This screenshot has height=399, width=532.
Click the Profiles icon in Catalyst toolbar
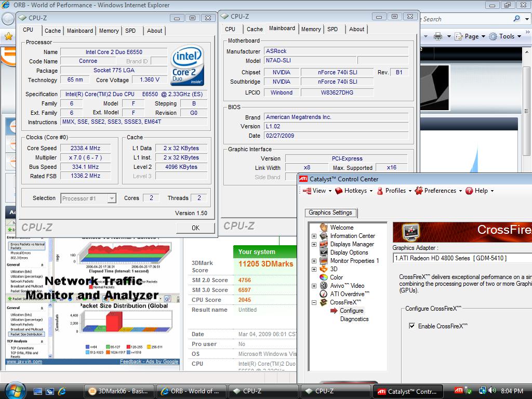(x=380, y=191)
